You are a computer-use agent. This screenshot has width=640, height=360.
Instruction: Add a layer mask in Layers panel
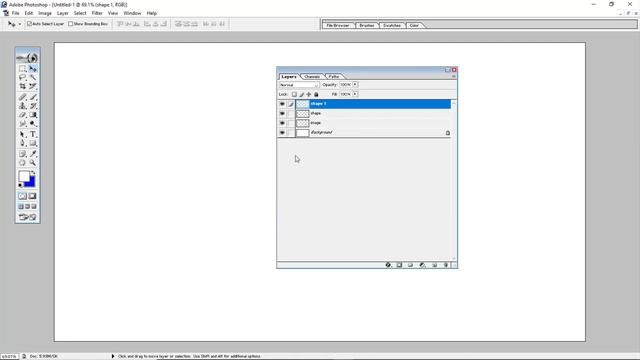399,265
